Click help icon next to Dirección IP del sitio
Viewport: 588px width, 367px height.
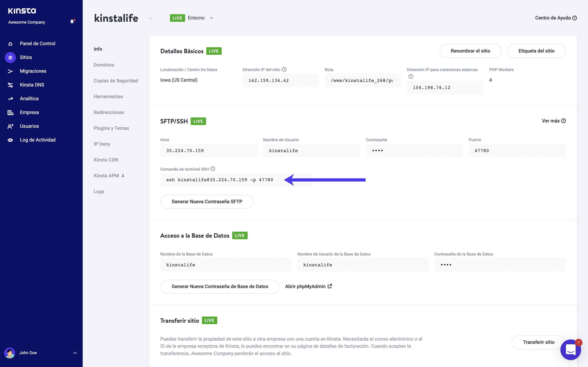[284, 70]
